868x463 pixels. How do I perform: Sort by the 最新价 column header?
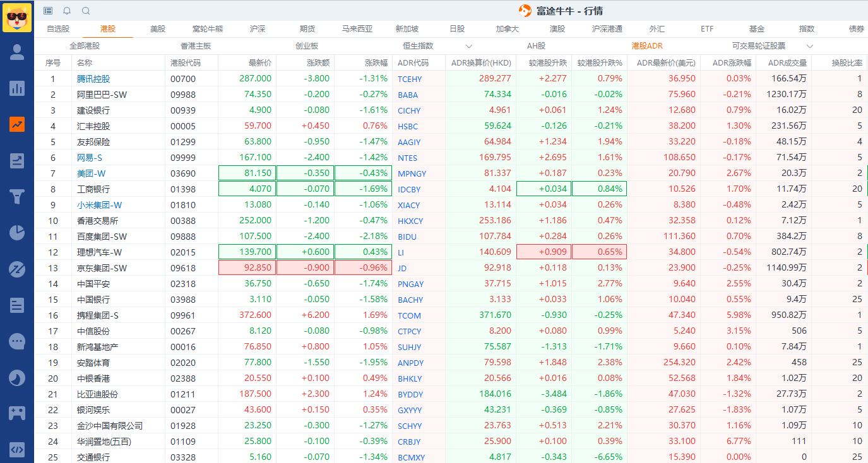[260, 63]
